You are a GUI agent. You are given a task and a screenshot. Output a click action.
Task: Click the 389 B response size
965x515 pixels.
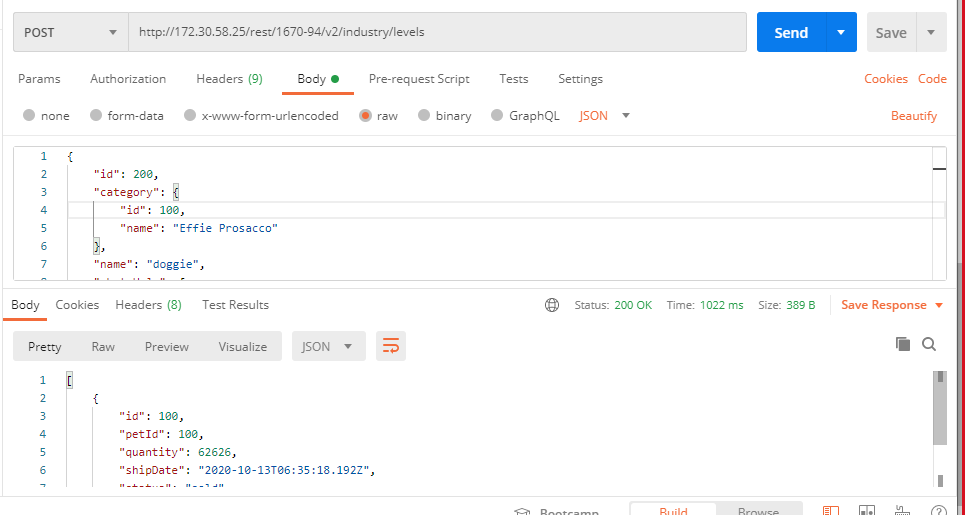pos(801,305)
